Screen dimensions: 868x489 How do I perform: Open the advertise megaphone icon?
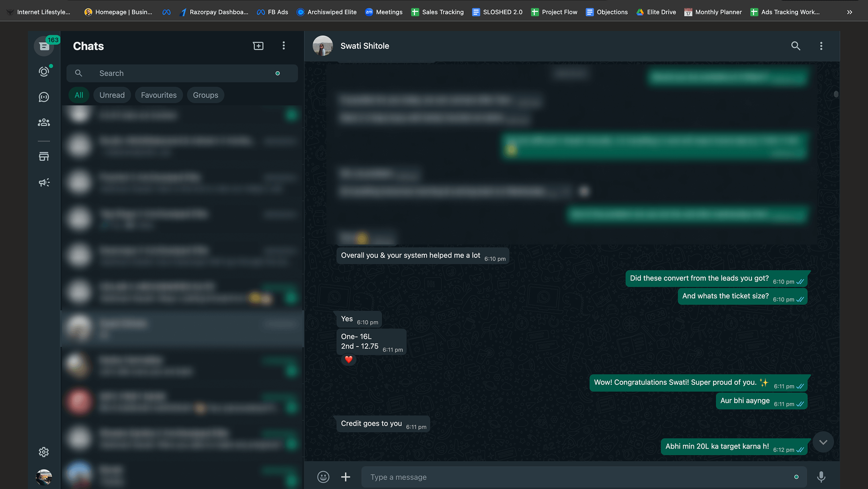pyautogui.click(x=44, y=183)
